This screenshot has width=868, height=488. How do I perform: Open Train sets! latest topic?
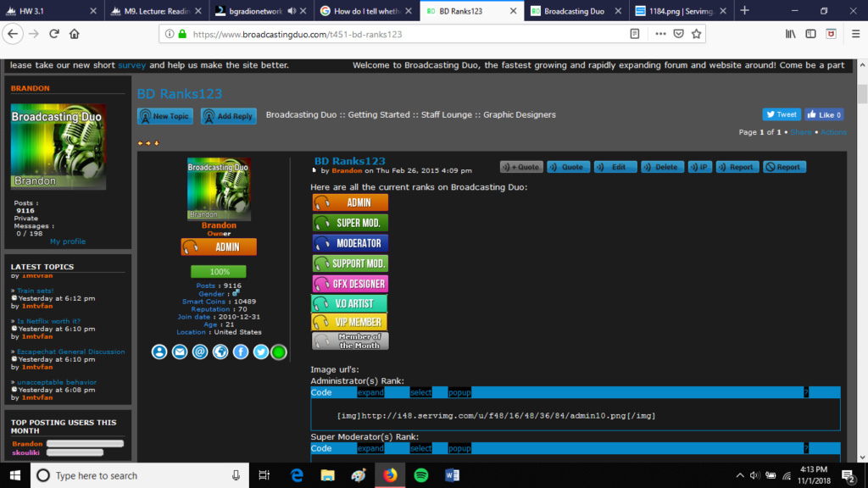(35, 291)
